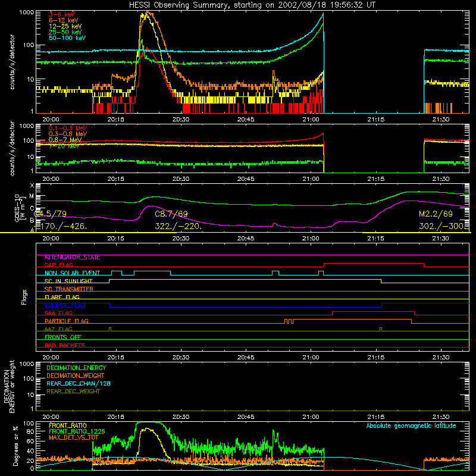Click the 0.8-7 MeV legend label
This screenshot has width=476, height=476.
(65, 140)
